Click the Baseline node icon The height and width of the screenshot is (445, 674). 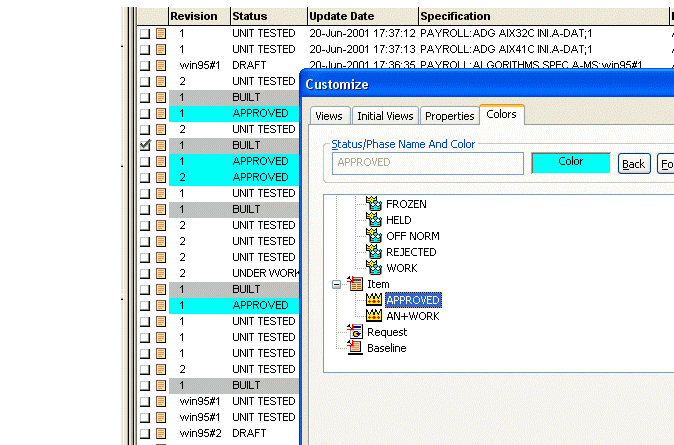[x=354, y=348]
